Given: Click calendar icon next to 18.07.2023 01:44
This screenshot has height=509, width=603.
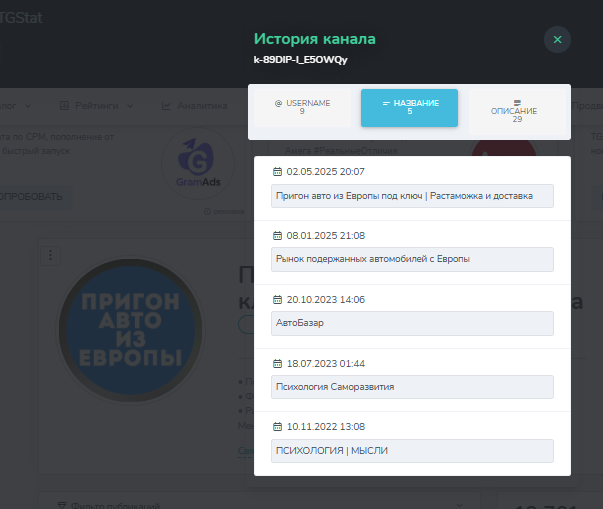Looking at the screenshot, I should 277,364.
